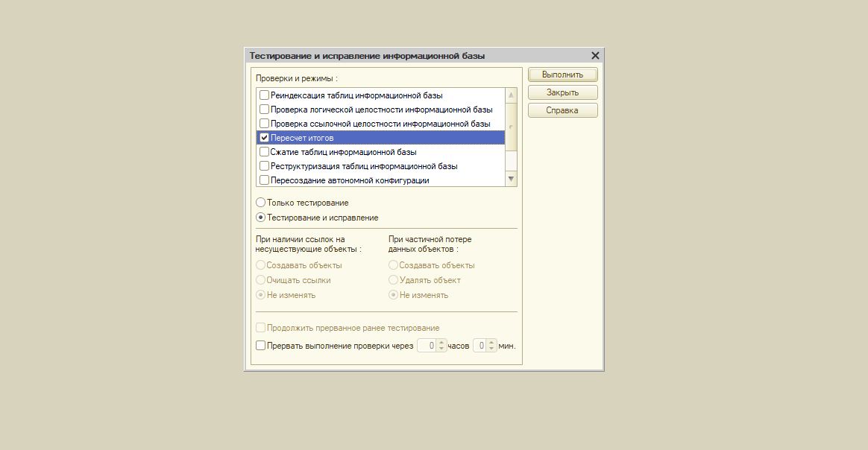Viewport: 868px width, 450px height.
Task: Open Справка help button
Action: [x=562, y=110]
